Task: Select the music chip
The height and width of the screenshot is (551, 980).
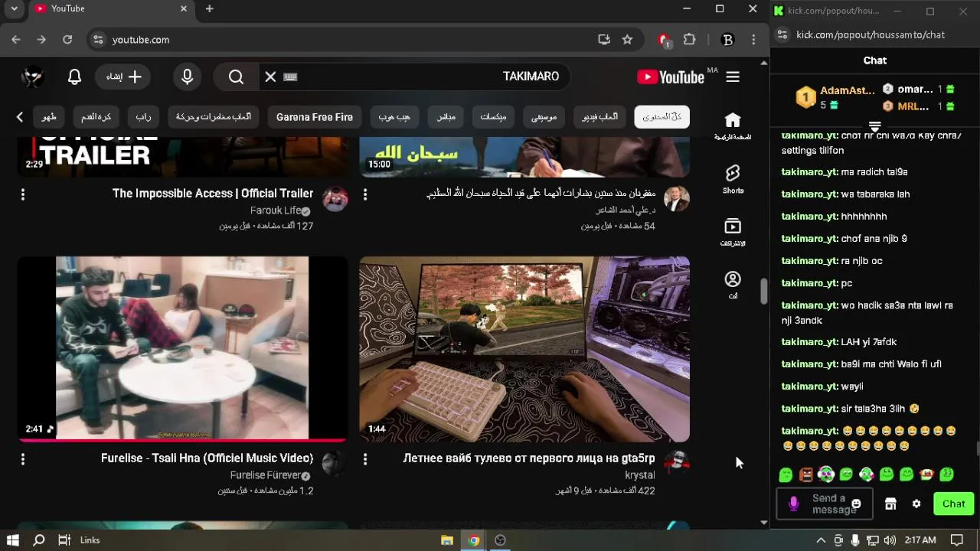Action: pos(544,117)
